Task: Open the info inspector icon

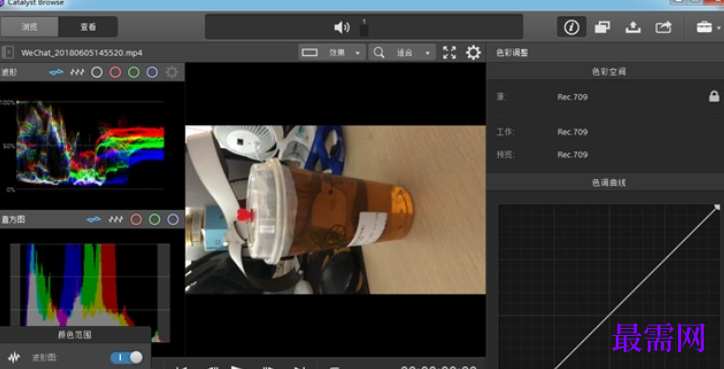Action: tap(572, 27)
